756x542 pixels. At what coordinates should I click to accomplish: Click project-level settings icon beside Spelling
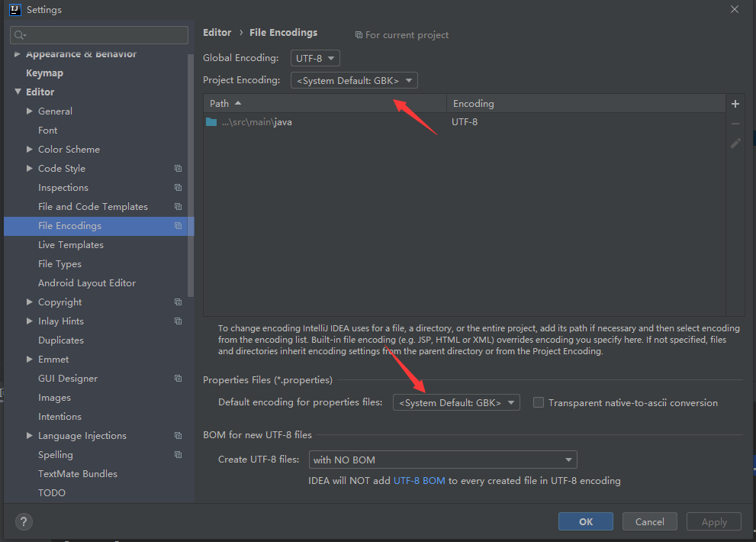click(x=177, y=454)
